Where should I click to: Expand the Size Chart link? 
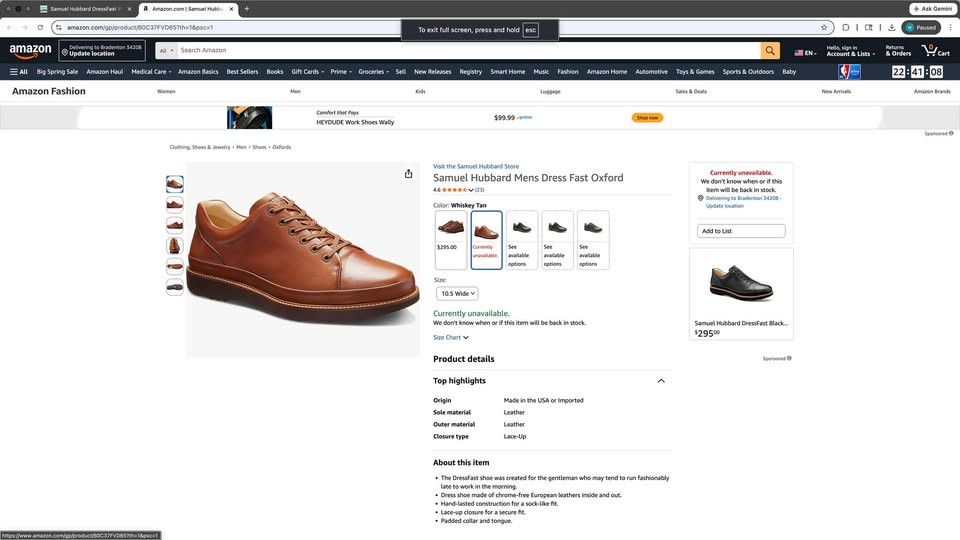[451, 337]
